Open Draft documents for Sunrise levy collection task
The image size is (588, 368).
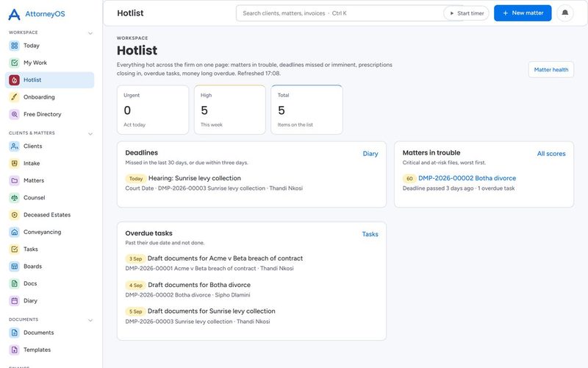click(212, 311)
